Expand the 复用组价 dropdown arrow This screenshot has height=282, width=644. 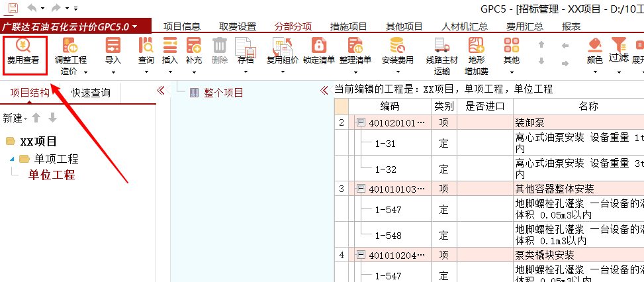(x=283, y=72)
